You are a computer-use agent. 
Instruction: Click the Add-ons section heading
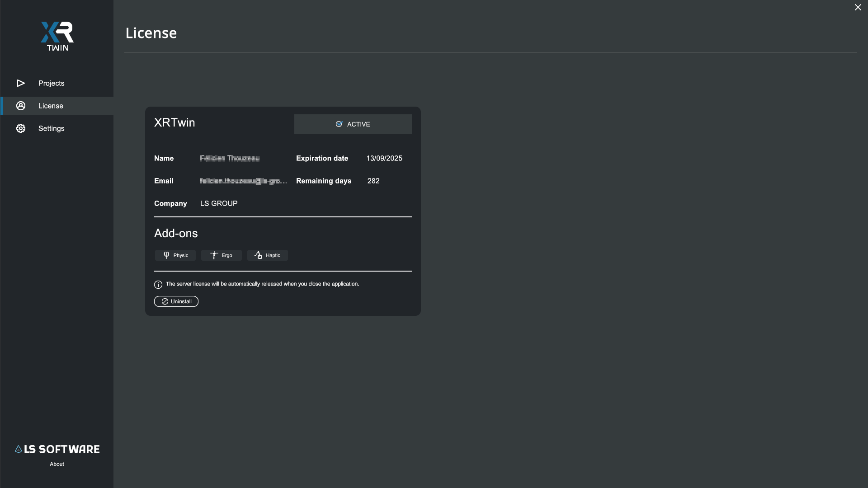coord(176,233)
